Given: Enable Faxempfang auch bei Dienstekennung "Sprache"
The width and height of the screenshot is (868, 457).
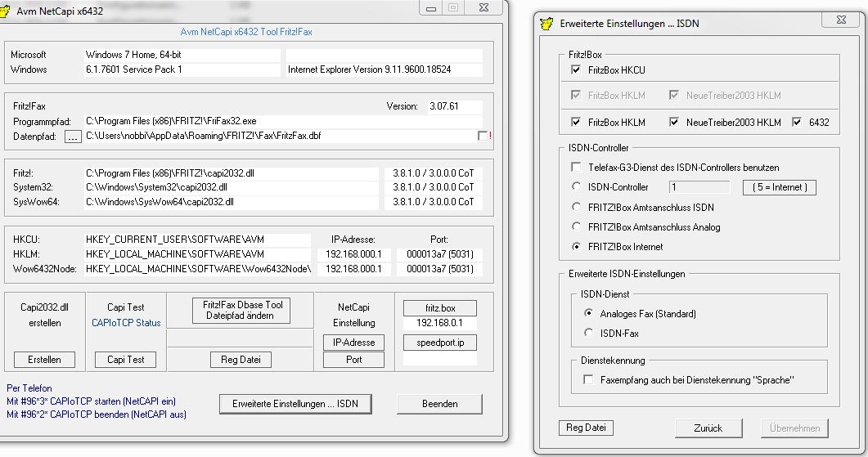Looking at the screenshot, I should [588, 379].
